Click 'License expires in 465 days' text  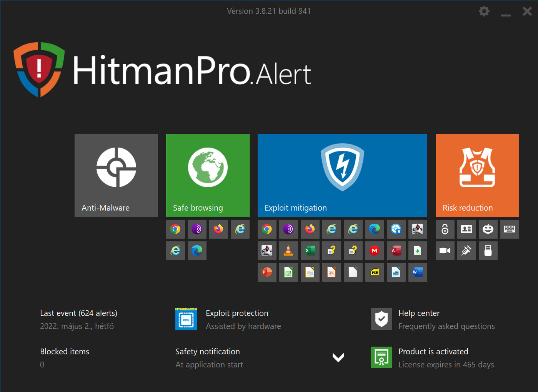coord(446,365)
